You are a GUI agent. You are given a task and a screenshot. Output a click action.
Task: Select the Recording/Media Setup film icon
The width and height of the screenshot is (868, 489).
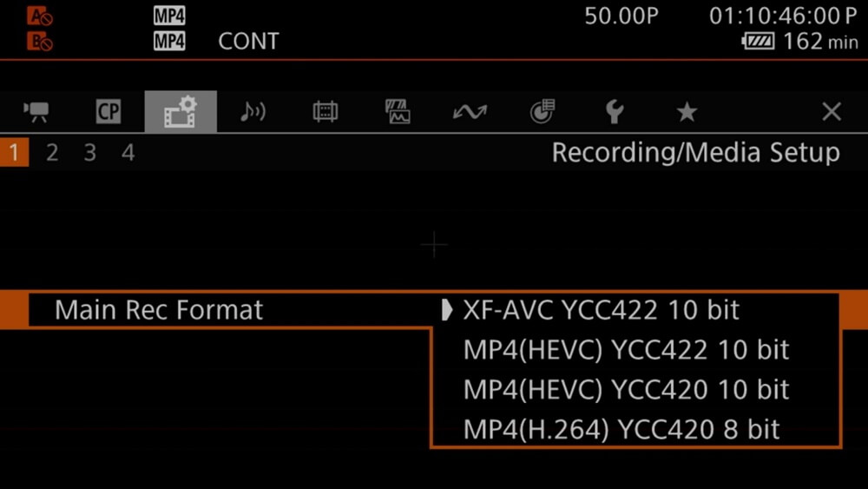tap(181, 112)
